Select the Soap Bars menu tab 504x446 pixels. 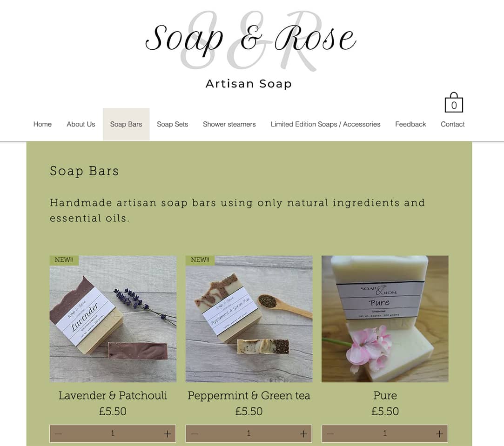(x=126, y=124)
